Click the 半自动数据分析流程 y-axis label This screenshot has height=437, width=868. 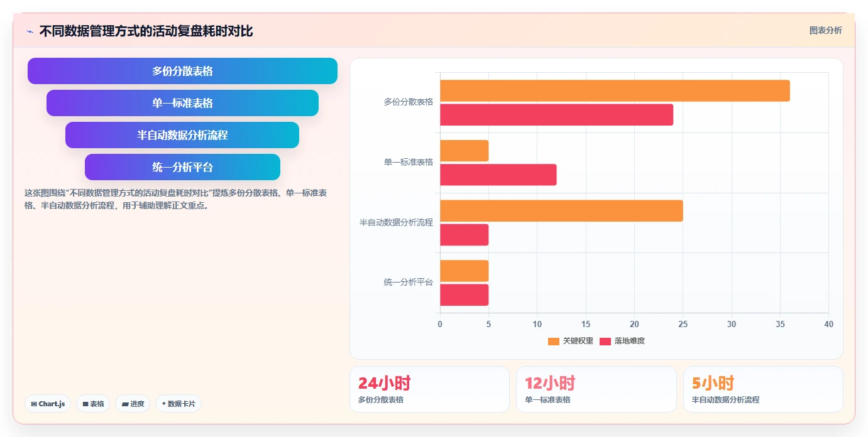click(396, 222)
